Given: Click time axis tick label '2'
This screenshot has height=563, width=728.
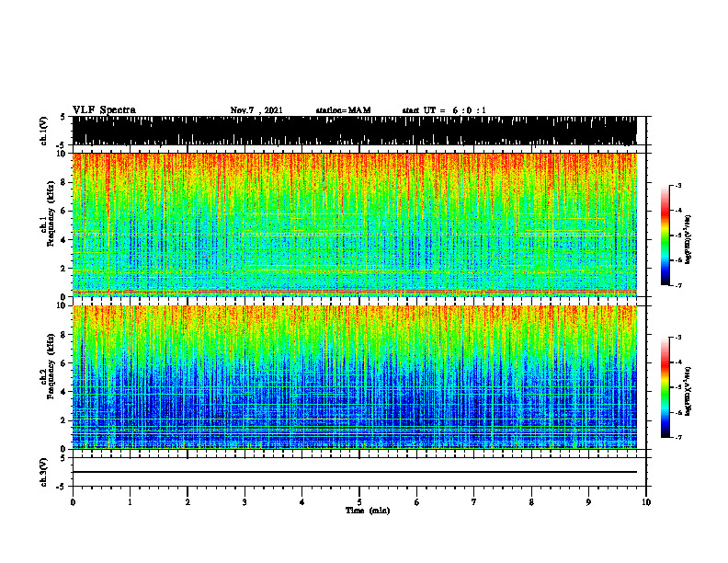Looking at the screenshot, I should coord(188,502).
